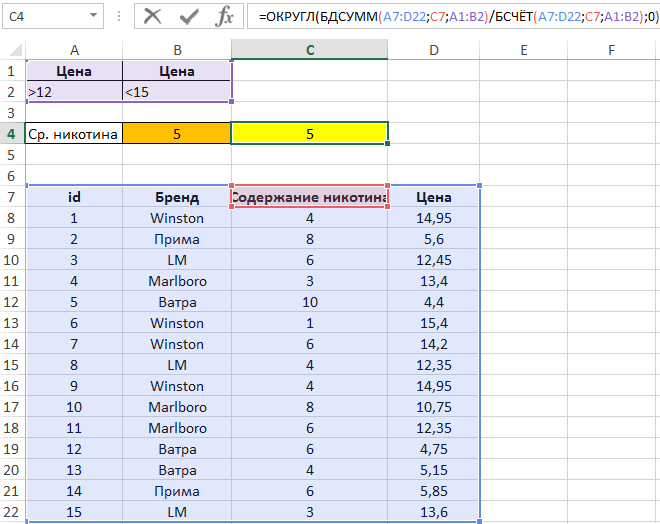Open the Insert Function (fx) dialog
This screenshot has height=524, width=660.
[x=225, y=16]
